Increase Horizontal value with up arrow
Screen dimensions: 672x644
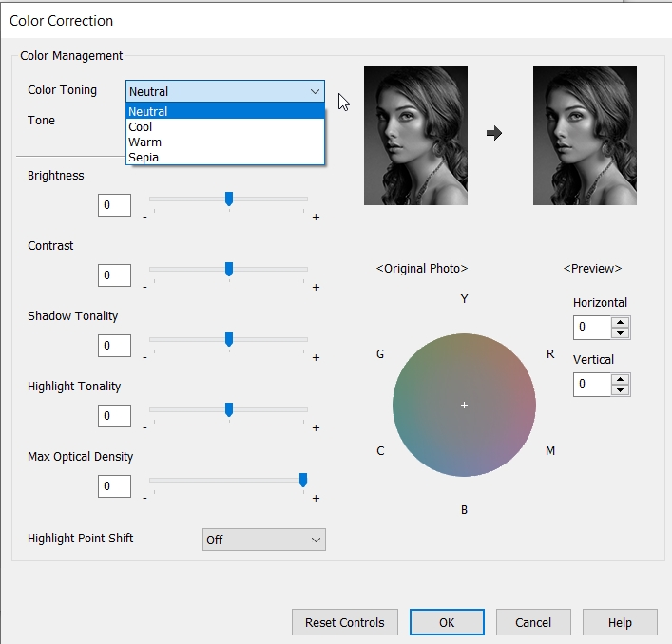pos(620,322)
